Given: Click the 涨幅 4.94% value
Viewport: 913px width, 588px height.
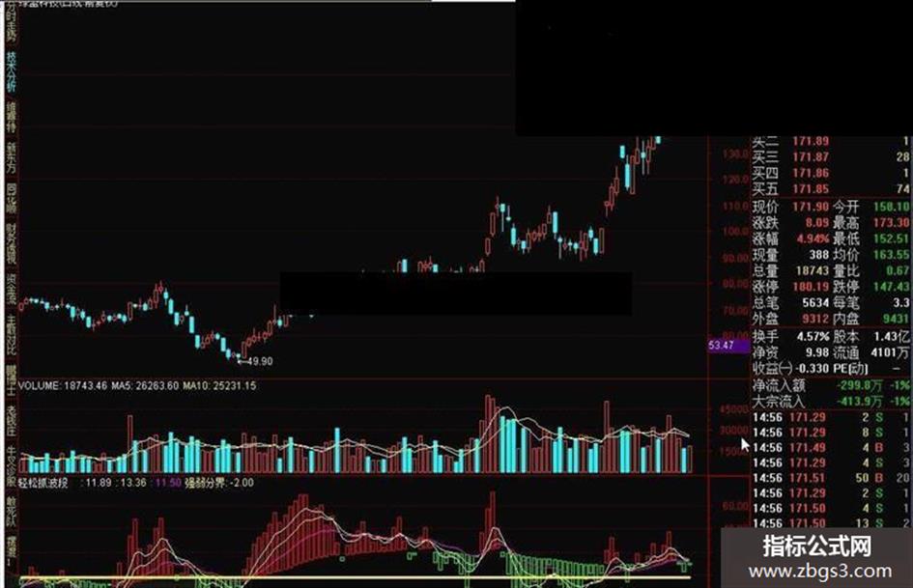Looking at the screenshot, I should click(x=813, y=238).
